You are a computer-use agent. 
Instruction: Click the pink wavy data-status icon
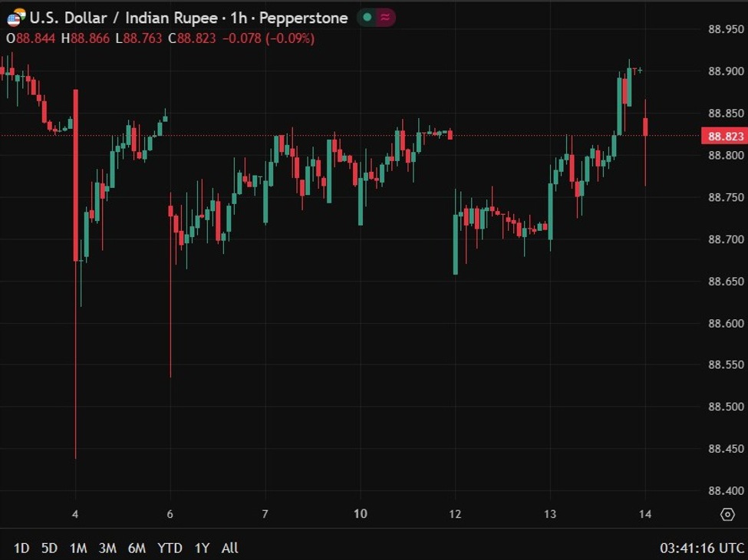pos(385,17)
